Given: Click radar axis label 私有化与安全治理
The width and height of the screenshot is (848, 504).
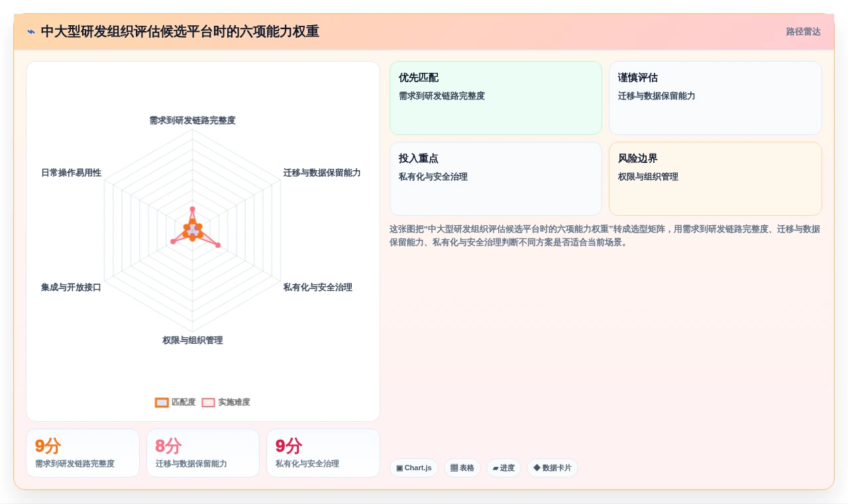Looking at the screenshot, I should click(x=317, y=287).
